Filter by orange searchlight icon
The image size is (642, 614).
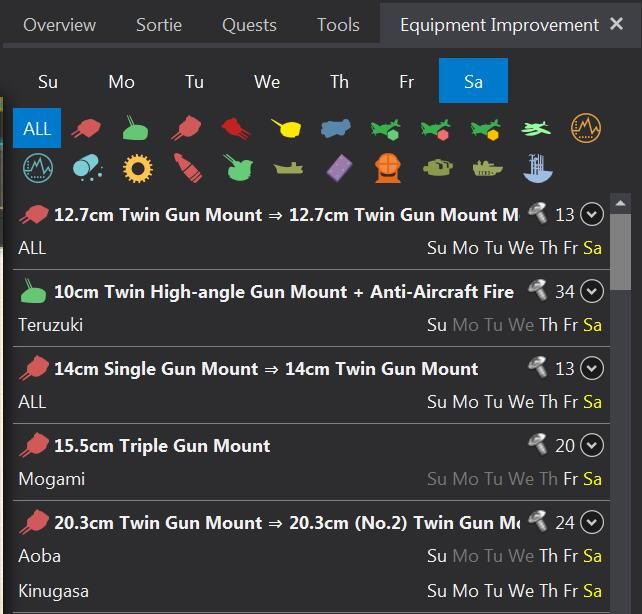388,168
